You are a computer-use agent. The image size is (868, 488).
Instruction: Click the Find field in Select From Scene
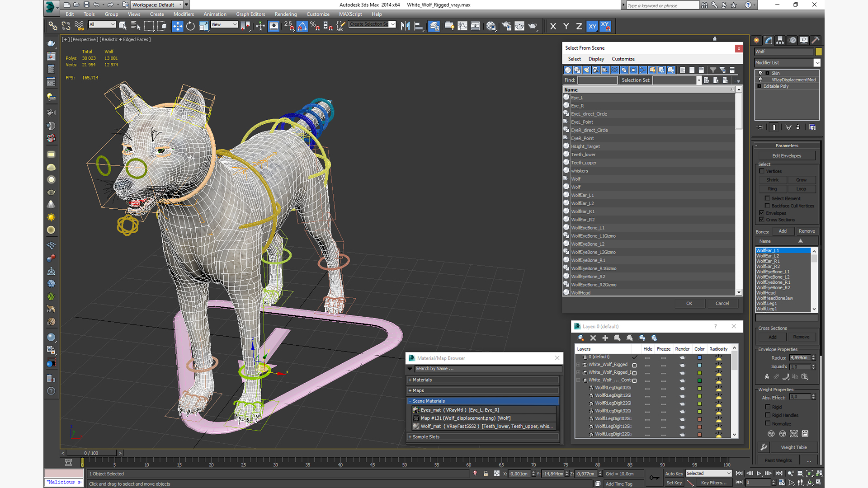(x=597, y=80)
